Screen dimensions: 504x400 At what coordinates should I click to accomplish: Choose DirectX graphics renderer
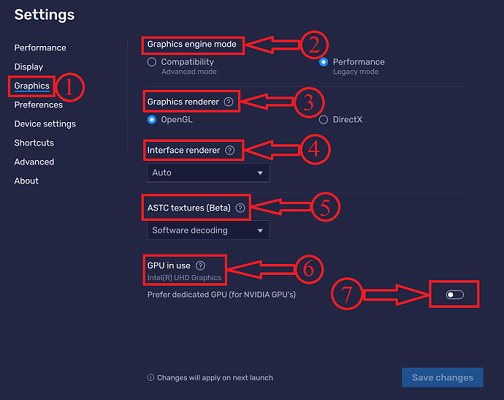click(323, 120)
